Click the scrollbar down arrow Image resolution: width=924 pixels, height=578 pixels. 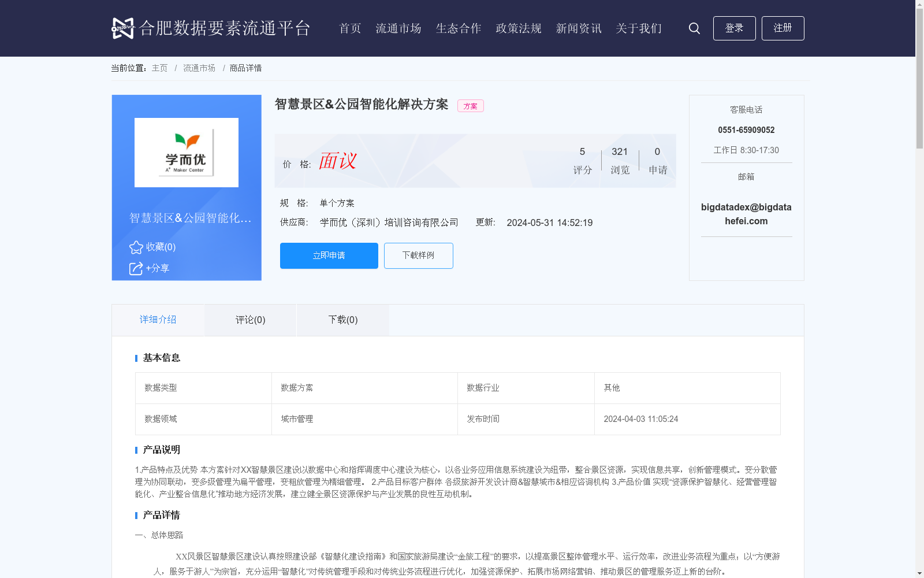919,573
